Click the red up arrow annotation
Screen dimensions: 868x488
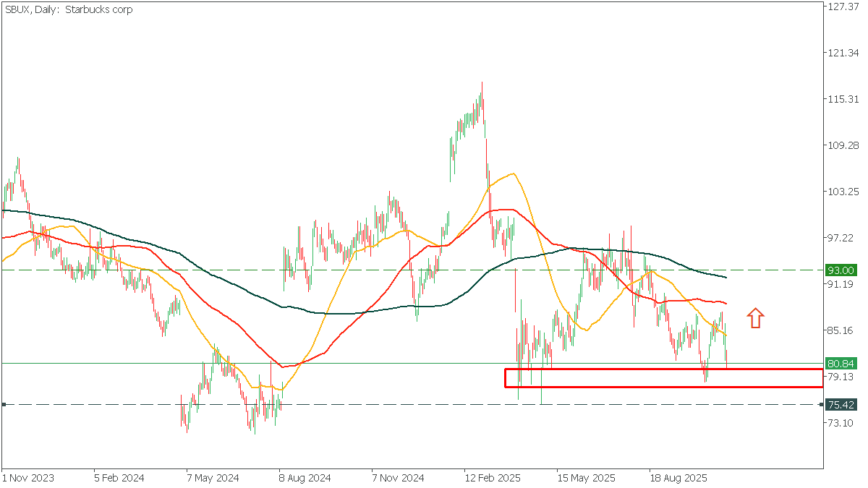pos(755,318)
